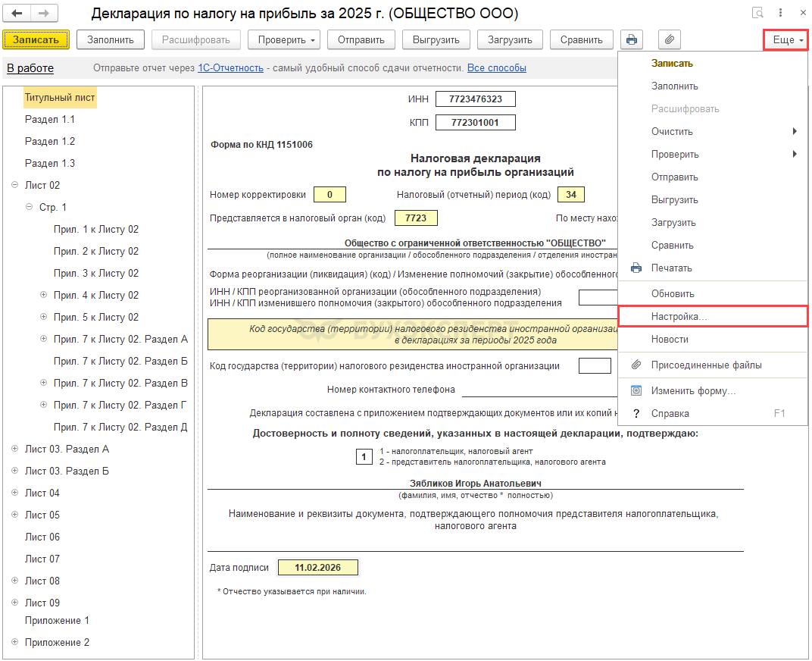
Task: Open the Проверить dropdown button in the toolbar
Action: [x=285, y=39]
